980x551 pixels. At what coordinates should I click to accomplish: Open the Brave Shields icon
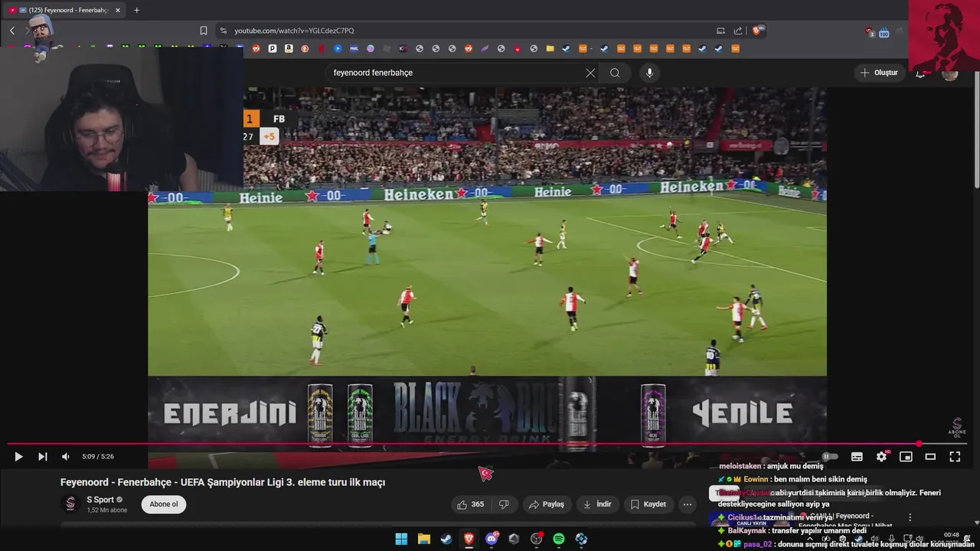[757, 31]
